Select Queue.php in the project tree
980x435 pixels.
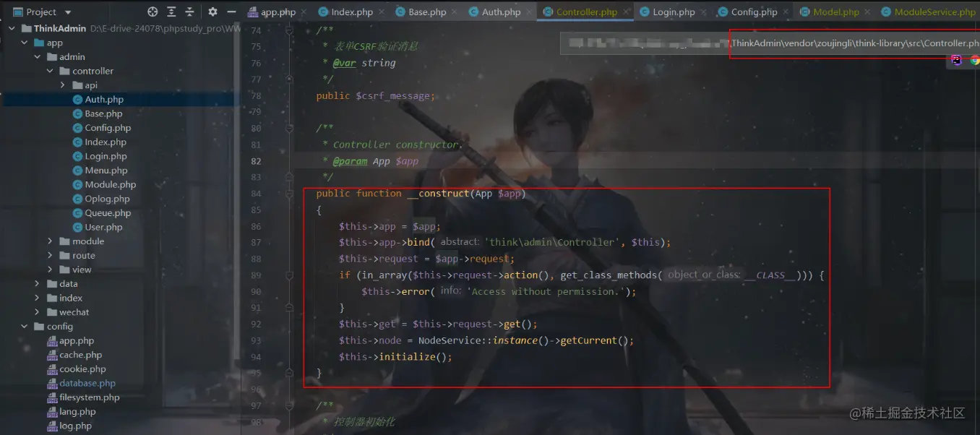click(108, 213)
